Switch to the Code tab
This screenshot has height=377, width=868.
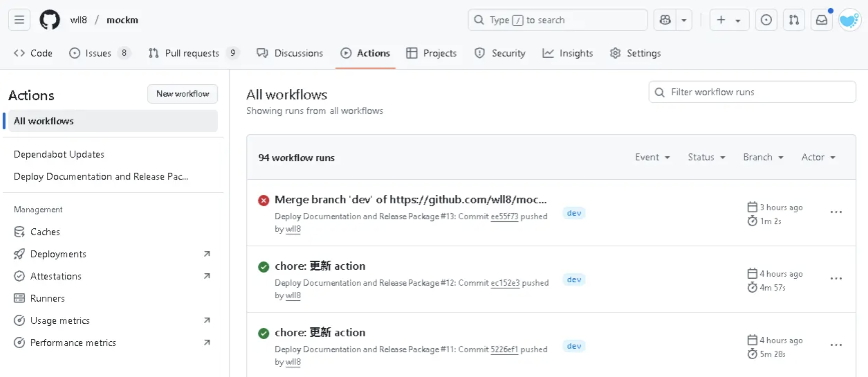(x=33, y=53)
